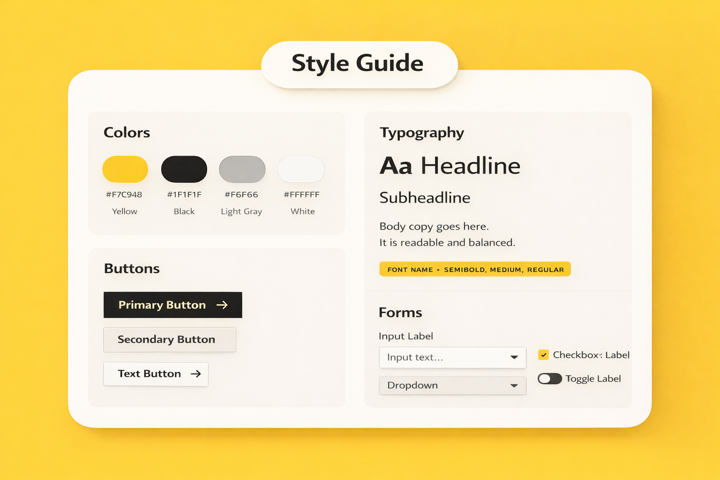Click the Style Guide title pill
This screenshot has height=480, width=720.
(x=358, y=64)
